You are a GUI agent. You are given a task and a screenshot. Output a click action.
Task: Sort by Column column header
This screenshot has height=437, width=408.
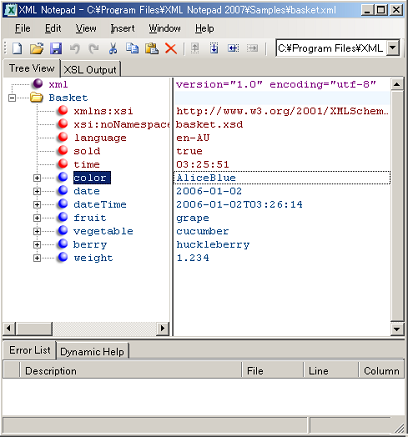coord(381,371)
